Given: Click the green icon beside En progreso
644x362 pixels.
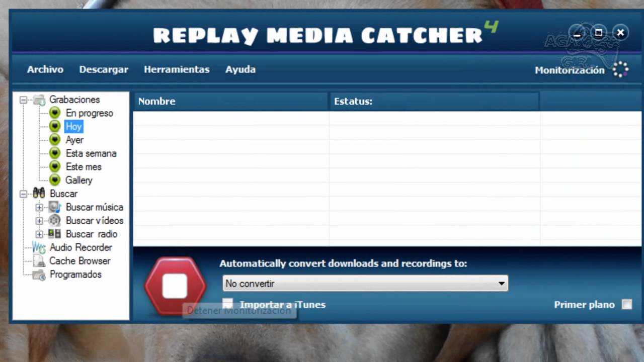Looking at the screenshot, I should (55, 113).
